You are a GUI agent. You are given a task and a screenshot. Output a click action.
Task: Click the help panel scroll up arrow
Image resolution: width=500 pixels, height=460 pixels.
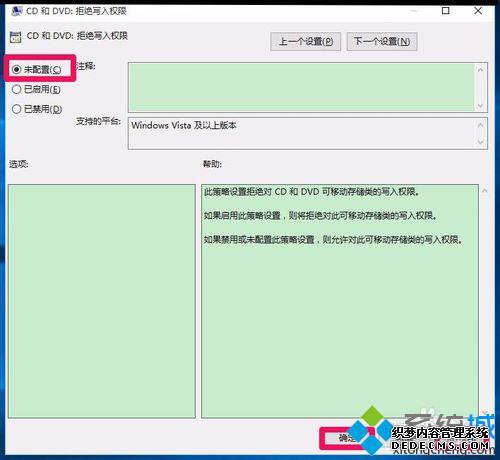485,191
